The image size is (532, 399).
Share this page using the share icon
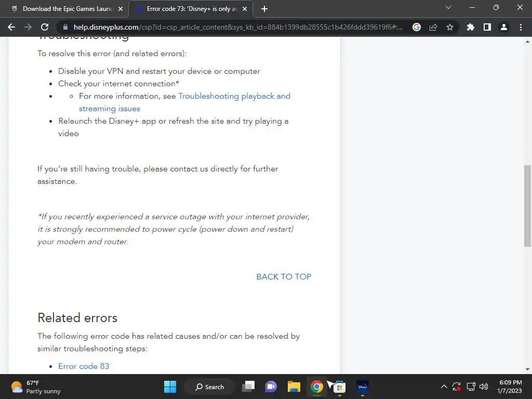(433, 27)
